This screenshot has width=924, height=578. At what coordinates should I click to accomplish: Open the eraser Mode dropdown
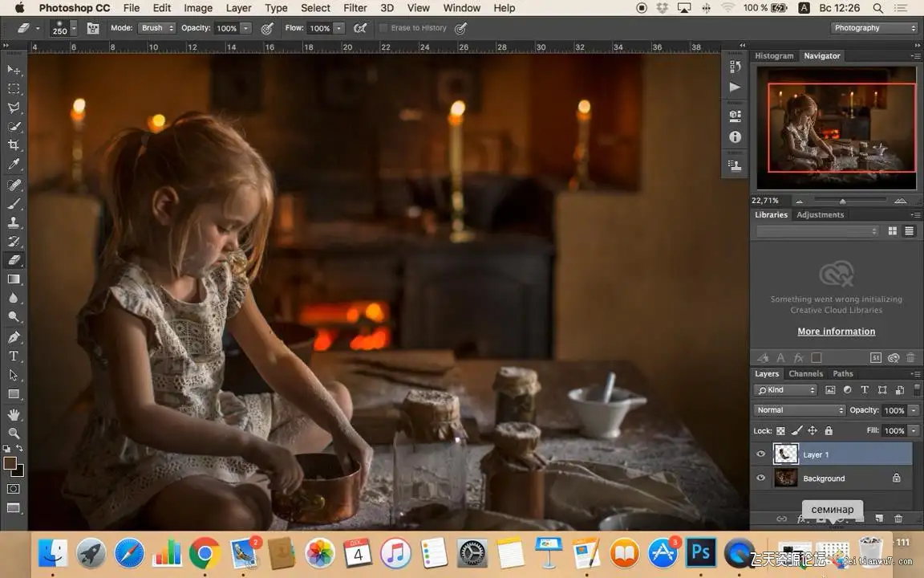coord(156,28)
